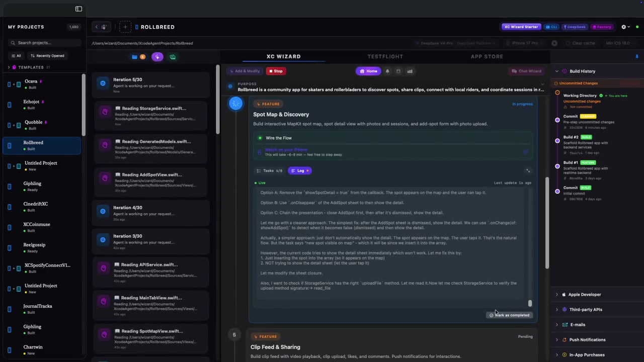Switch to the XC Wizard tab
Screen dimensions: 644x362
coord(284,56)
